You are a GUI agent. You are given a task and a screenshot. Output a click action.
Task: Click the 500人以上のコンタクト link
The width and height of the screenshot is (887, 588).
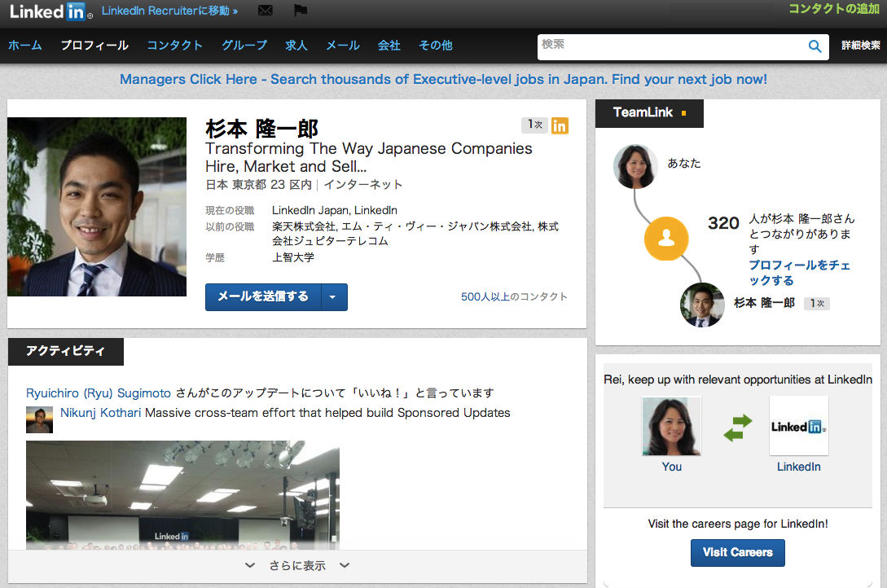[514, 296]
